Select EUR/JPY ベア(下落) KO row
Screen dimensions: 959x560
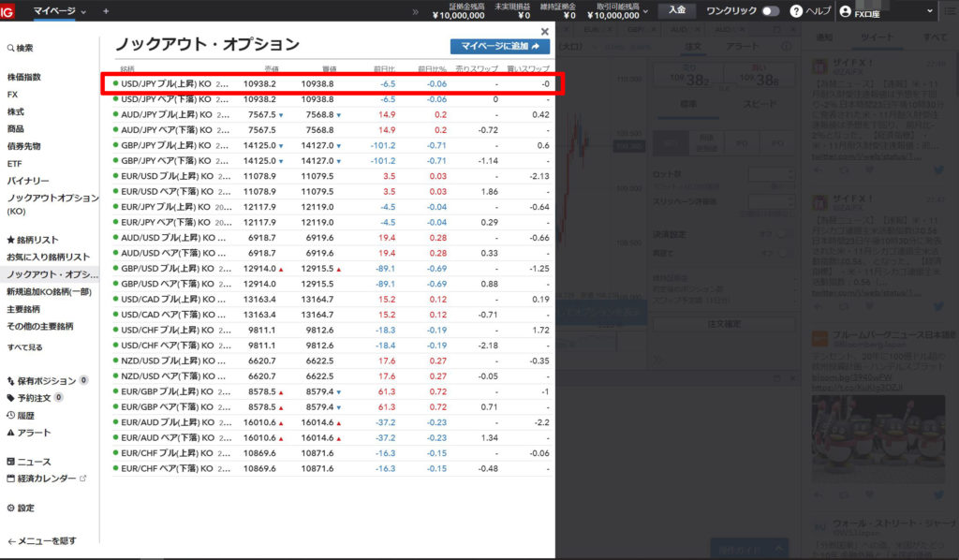332,222
